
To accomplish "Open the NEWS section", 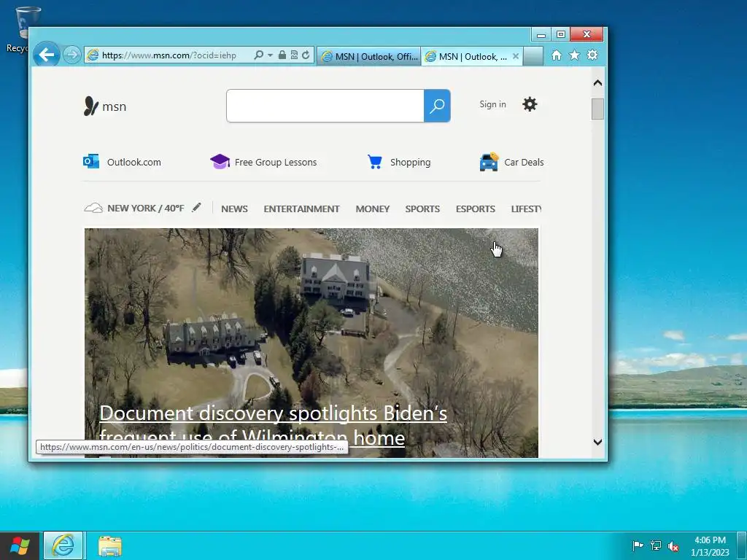I will [x=234, y=209].
